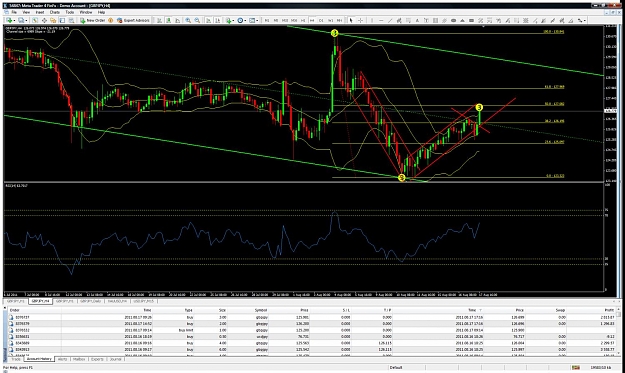Open the last drawing tools dropdown arrow
Viewport: 625px width, 373px height.
click(x=585, y=20)
